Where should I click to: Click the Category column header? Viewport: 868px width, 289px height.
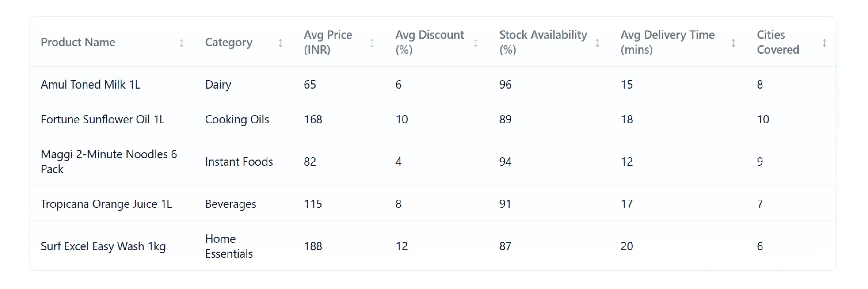(x=229, y=43)
